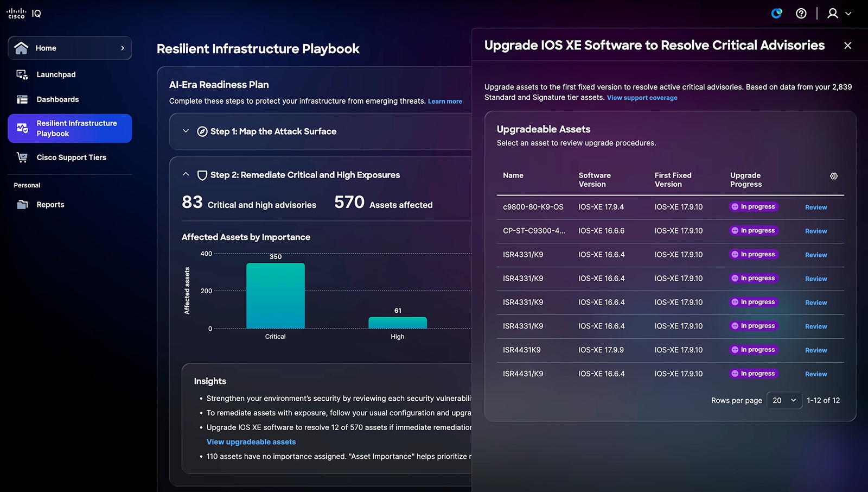Select Resilient Infrastructure Playbook menu item
868x492 pixels.
click(x=70, y=128)
